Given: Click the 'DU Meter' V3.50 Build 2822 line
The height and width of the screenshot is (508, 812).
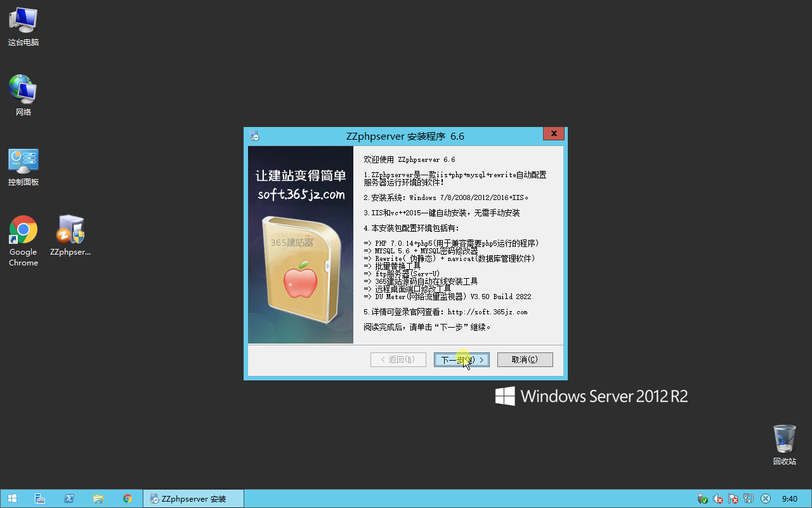Looking at the screenshot, I should [x=447, y=297].
